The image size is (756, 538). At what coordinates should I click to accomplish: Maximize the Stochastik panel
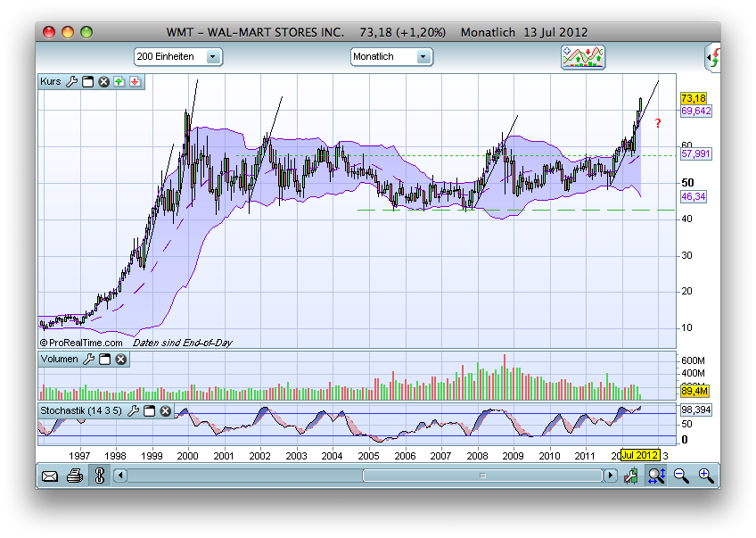pyautogui.click(x=150, y=410)
